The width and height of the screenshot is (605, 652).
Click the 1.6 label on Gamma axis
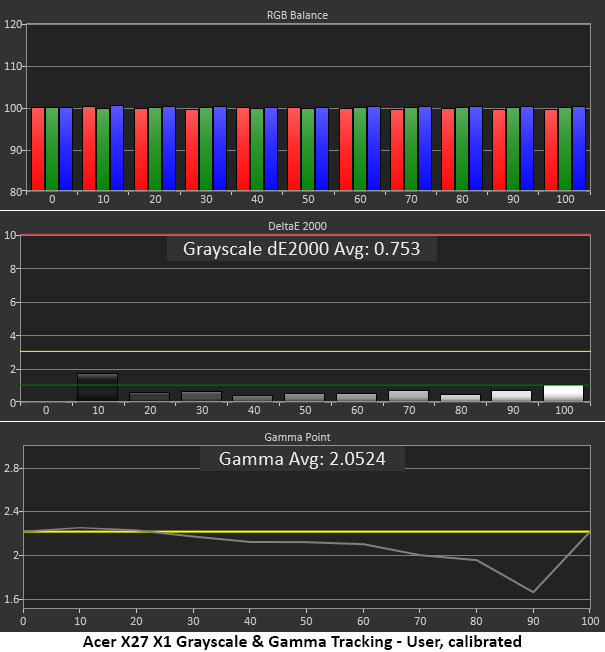pyautogui.click(x=11, y=599)
